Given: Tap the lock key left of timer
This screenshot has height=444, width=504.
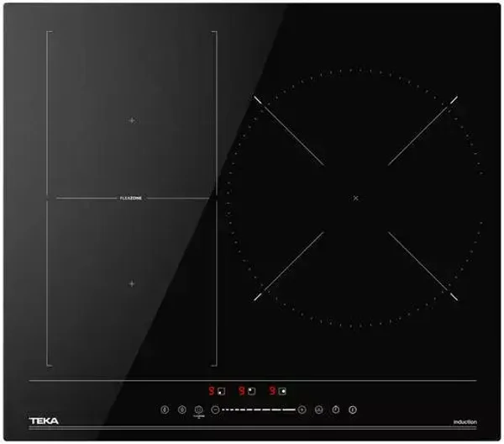Looking at the screenshot, I should (319, 410).
